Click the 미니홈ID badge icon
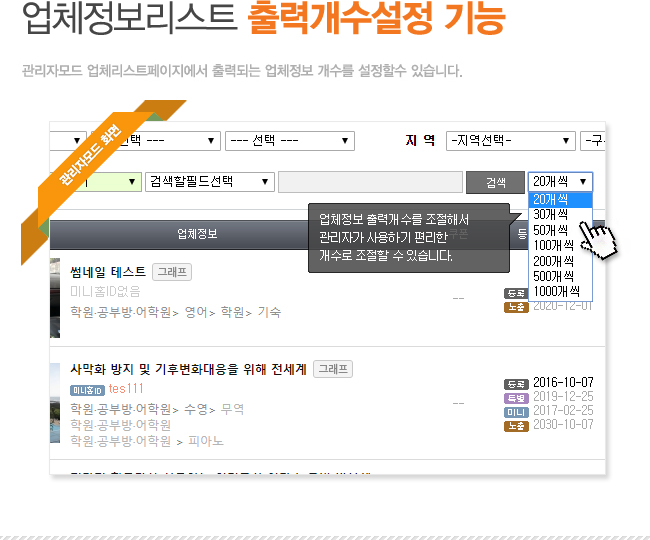 pos(87,390)
